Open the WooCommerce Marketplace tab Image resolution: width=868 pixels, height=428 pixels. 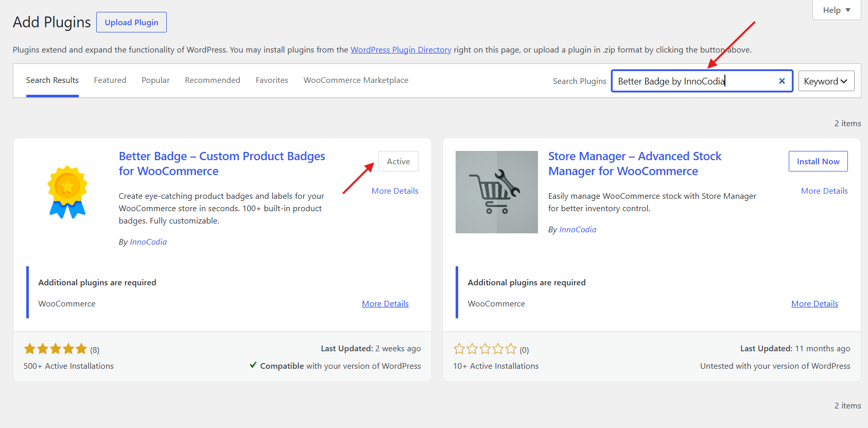tap(356, 80)
